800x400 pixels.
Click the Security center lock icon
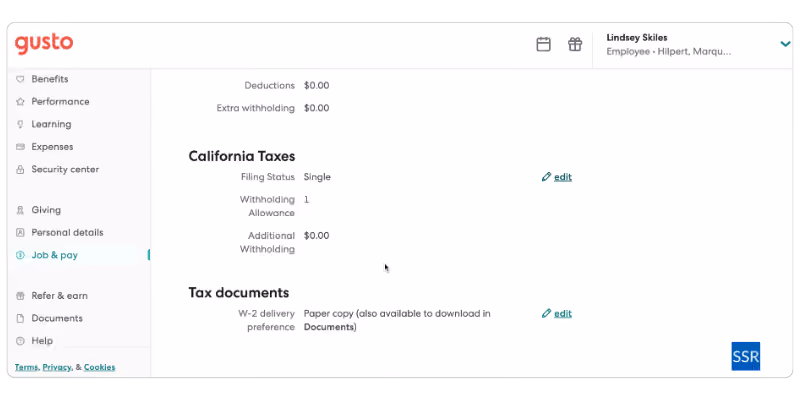[x=20, y=169]
